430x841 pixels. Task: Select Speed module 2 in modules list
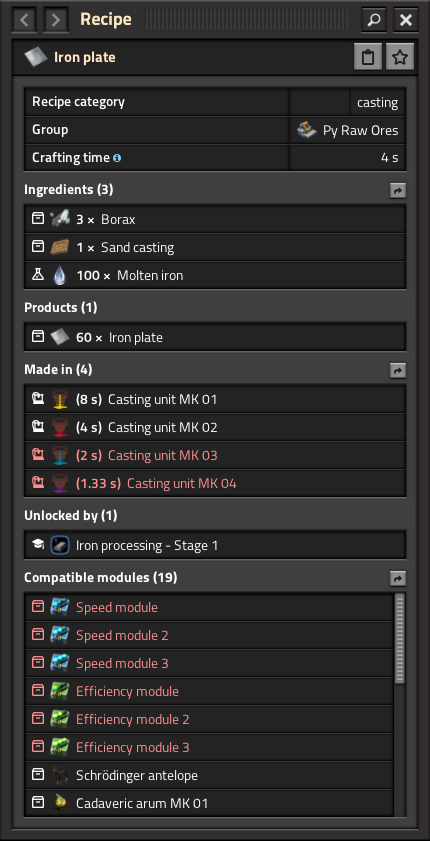pyautogui.click(x=209, y=636)
